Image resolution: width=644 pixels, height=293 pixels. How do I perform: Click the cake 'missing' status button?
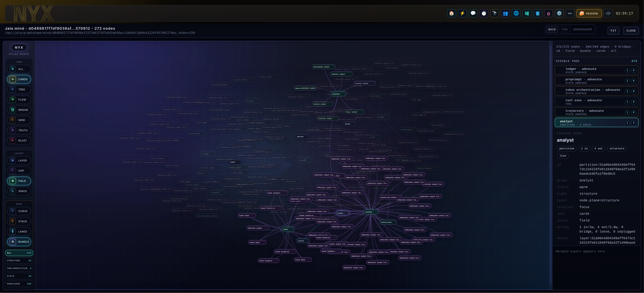[x=589, y=13]
